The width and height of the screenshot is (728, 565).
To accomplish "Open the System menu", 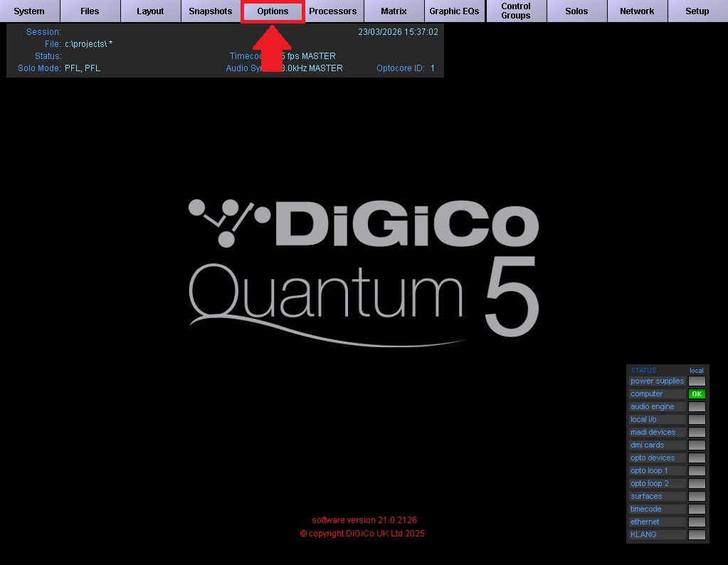I will coord(30,11).
